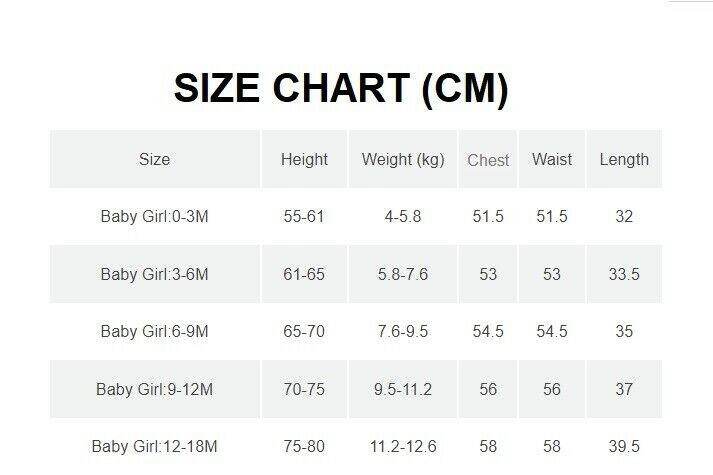Select the 4-5.8 weight cell
The image size is (713, 475).
point(403,216)
